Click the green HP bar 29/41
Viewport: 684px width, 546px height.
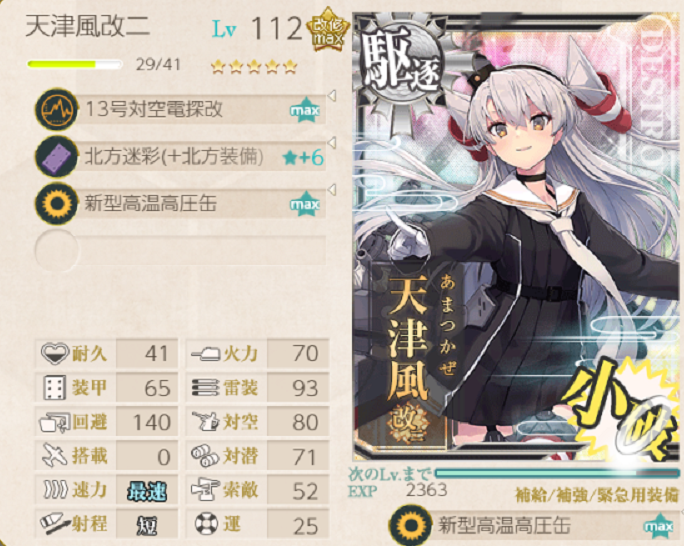coord(75,65)
